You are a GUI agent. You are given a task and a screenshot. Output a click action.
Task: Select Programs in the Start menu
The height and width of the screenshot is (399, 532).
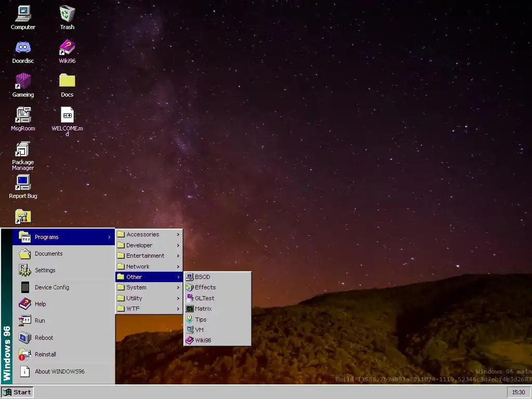click(63, 237)
